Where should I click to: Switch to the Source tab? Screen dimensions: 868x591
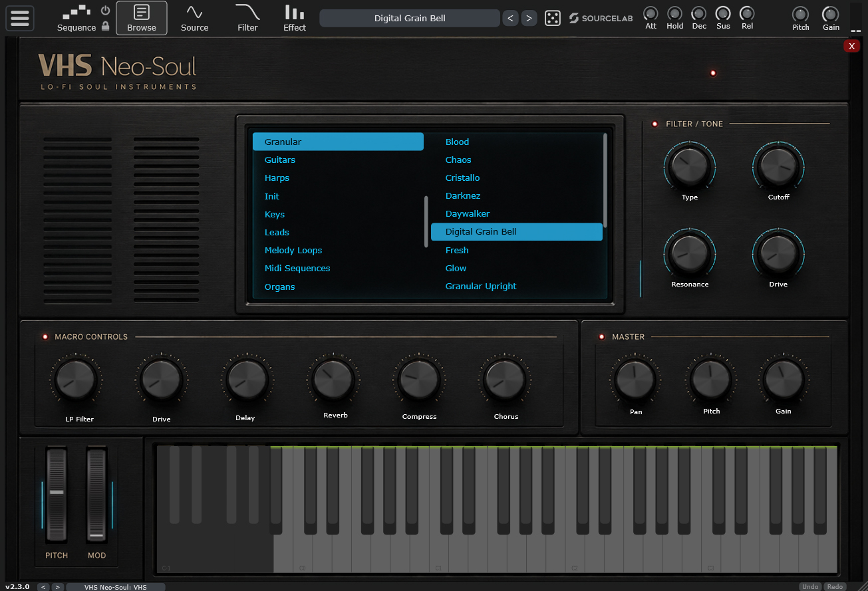pos(194,18)
